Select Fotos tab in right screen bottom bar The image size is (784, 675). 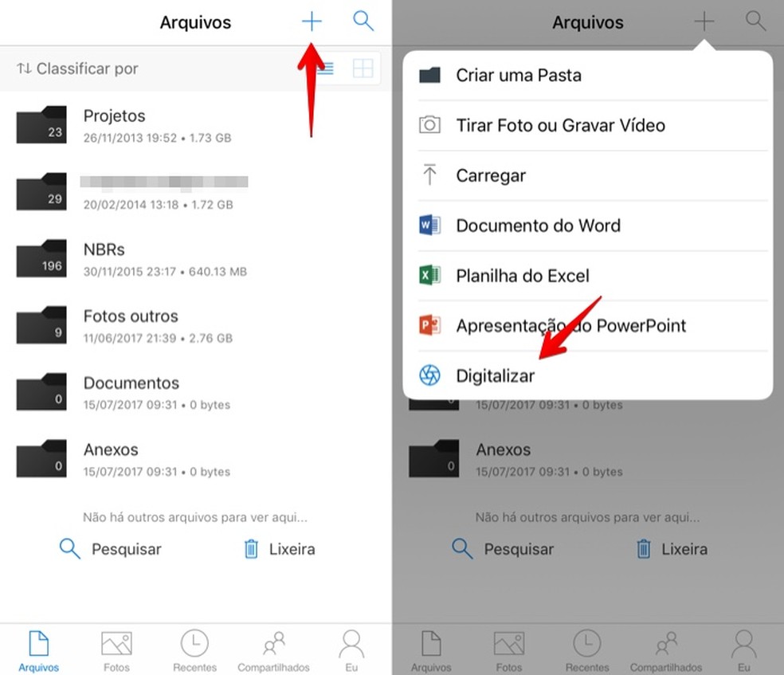click(x=509, y=652)
